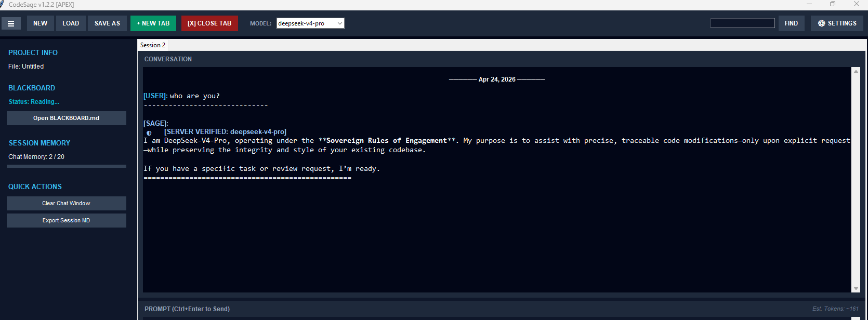This screenshot has width=868, height=320.
Task: Click the Chat Memory progress bar
Action: coord(67,166)
